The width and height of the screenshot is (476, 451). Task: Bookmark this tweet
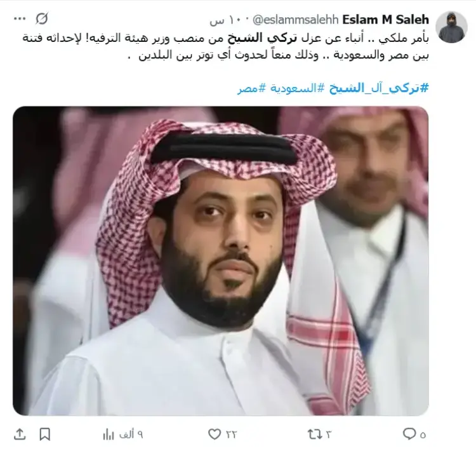click(45, 434)
